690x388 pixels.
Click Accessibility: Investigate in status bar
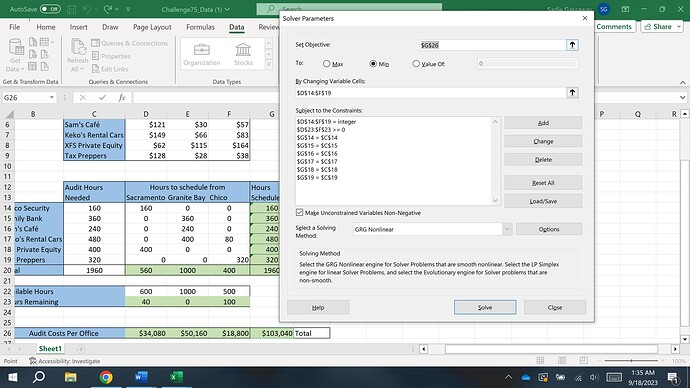click(x=65, y=361)
